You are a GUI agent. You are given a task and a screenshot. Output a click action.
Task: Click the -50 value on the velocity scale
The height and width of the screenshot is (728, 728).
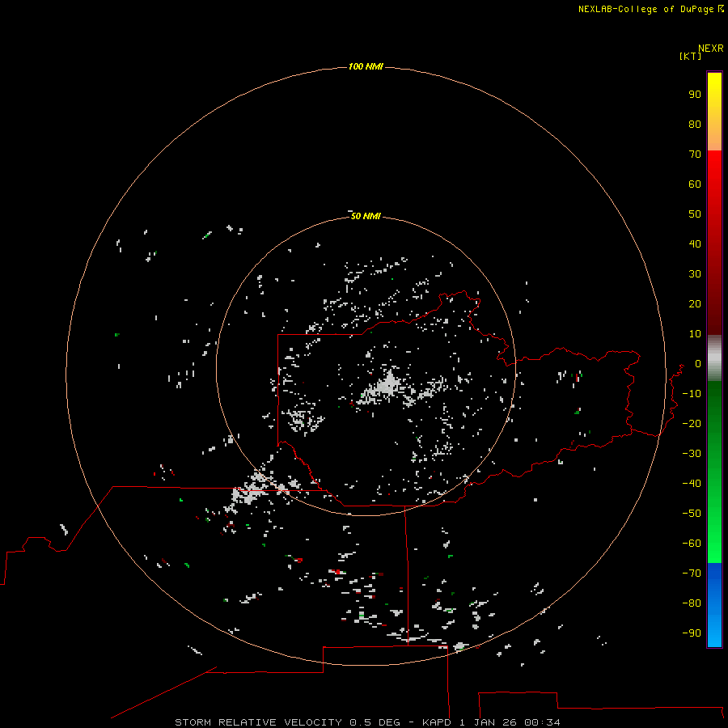tap(692, 514)
